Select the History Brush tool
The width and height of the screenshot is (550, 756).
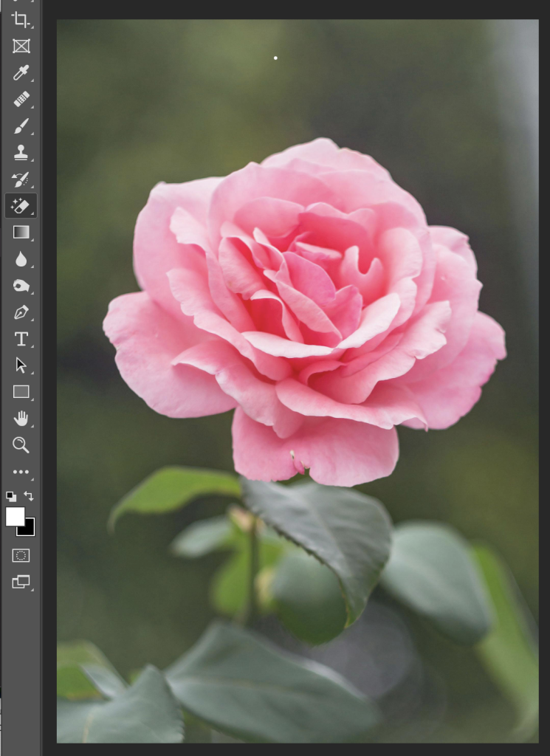21,179
